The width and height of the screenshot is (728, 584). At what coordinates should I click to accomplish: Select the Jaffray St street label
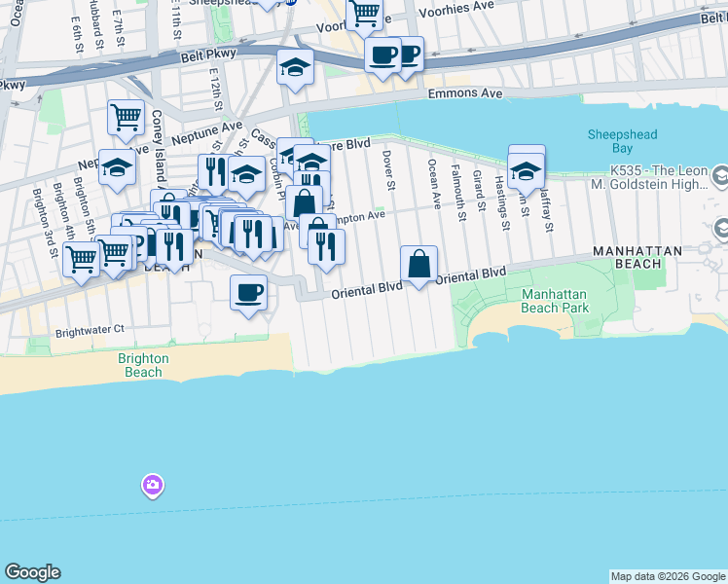coord(547,210)
